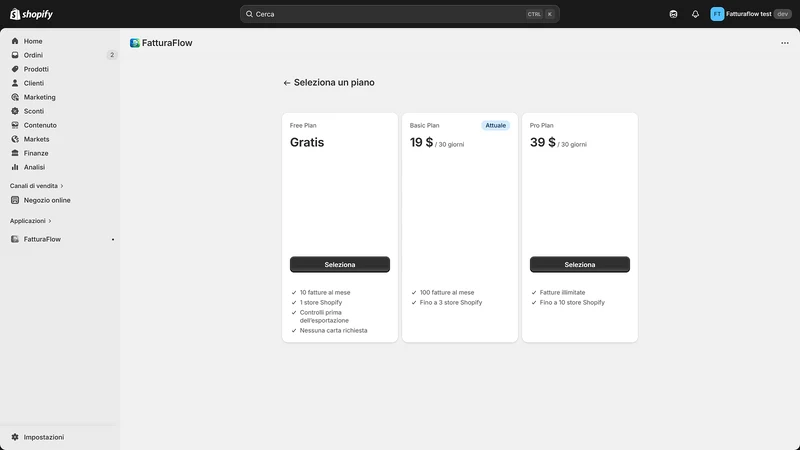The width and height of the screenshot is (800, 450).
Task: Click '10 fatture al mese' feature
Action: (325, 292)
